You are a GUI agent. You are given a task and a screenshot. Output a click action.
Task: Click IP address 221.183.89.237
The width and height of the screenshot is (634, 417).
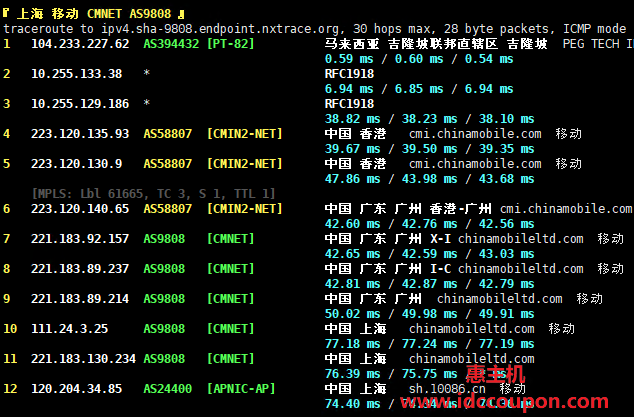point(80,269)
